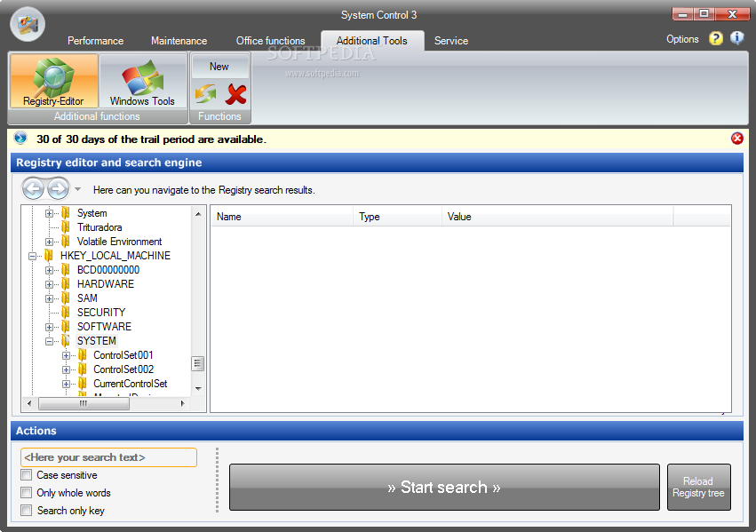The image size is (756, 532).
Task: Click folder icon beside ControlSet002
Action: [x=83, y=369]
